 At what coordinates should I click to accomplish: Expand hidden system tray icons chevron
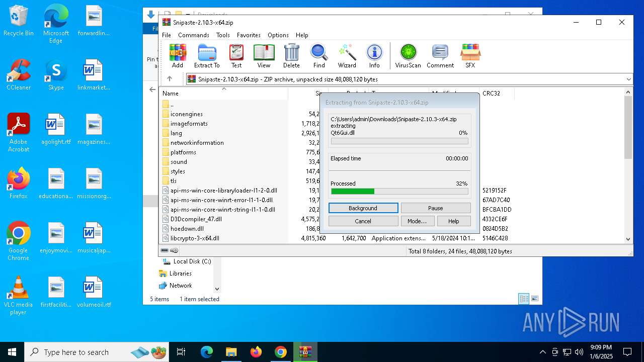[x=542, y=352]
